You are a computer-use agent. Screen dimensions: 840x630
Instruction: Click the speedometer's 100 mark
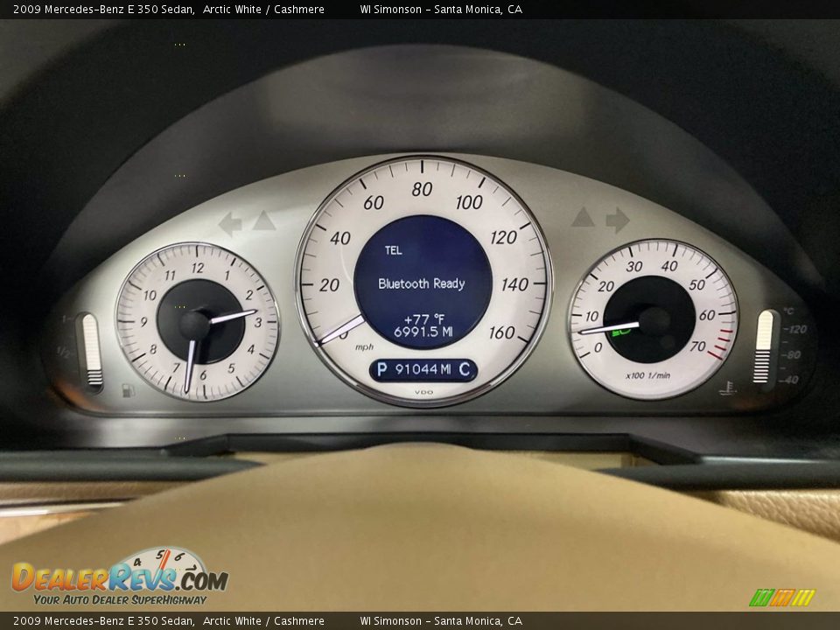(469, 202)
